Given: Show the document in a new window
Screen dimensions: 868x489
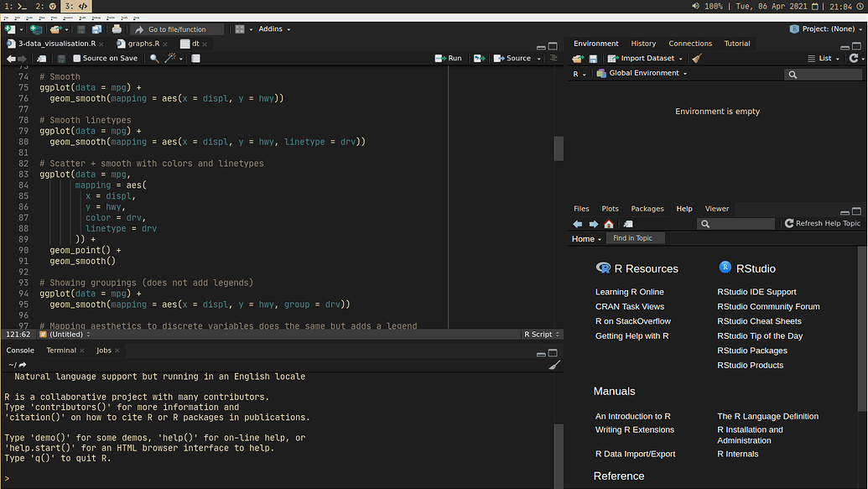Looking at the screenshot, I should 42,59.
